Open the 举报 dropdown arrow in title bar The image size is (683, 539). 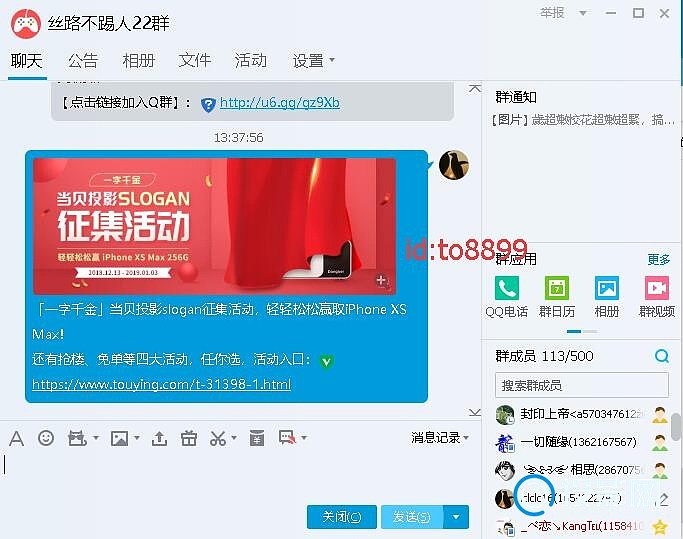click(x=583, y=13)
